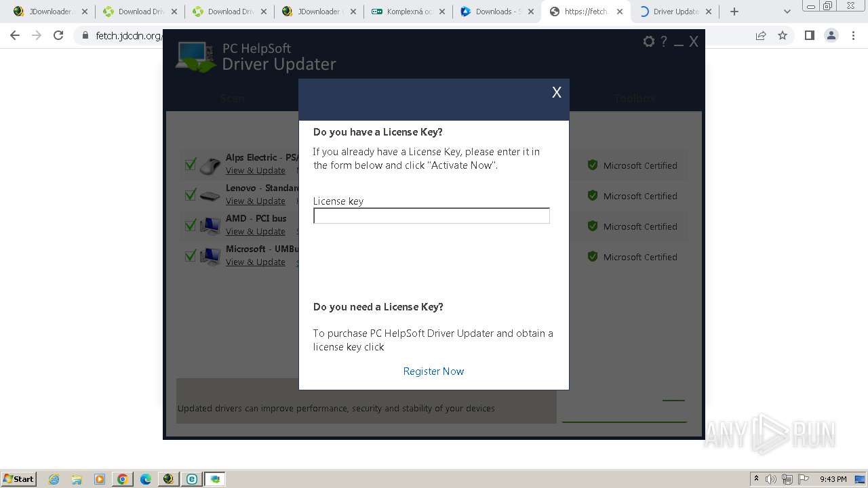Click the Lenovo drive device icon

(x=210, y=197)
